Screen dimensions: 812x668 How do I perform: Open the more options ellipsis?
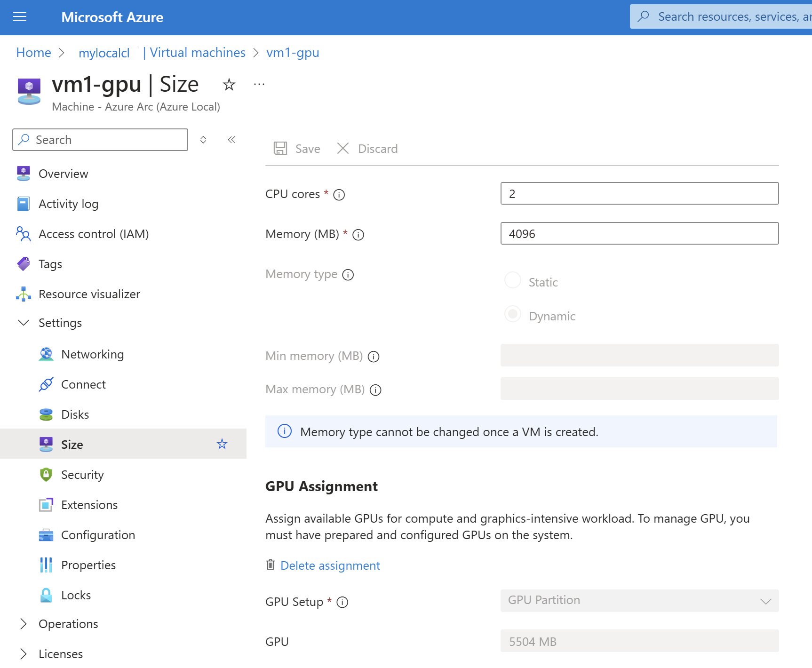pos(259,85)
